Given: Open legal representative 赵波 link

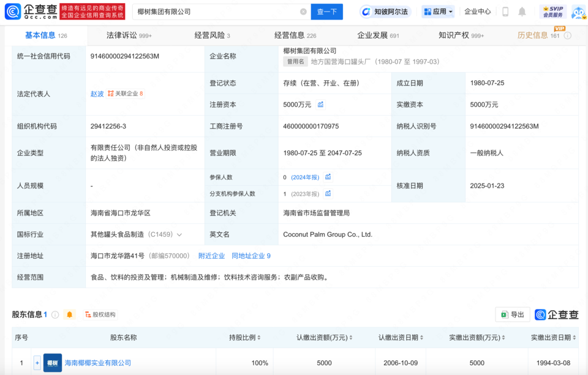Looking at the screenshot, I should click(x=97, y=94).
